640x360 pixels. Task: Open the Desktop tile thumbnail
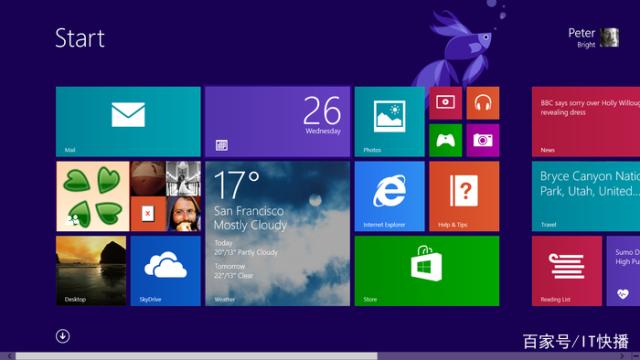(x=91, y=271)
